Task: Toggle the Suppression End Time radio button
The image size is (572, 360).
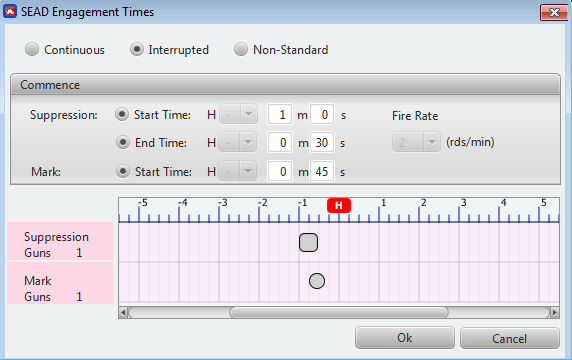Action: pyautogui.click(x=123, y=142)
